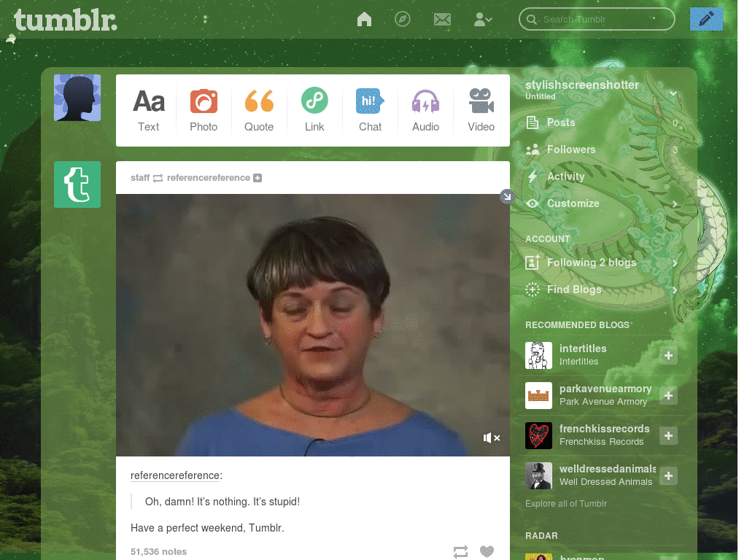Click the blue compose pencil button
The image size is (747, 560).
coord(706,19)
